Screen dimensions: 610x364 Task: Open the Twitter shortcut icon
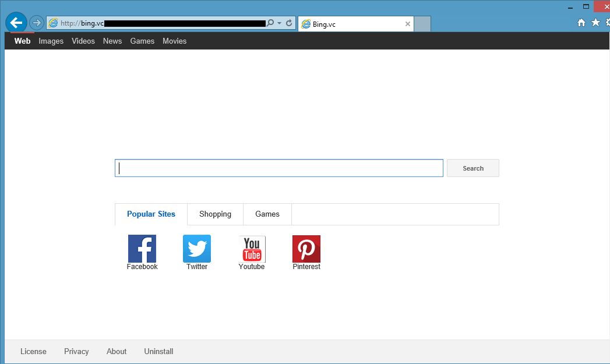pos(197,249)
